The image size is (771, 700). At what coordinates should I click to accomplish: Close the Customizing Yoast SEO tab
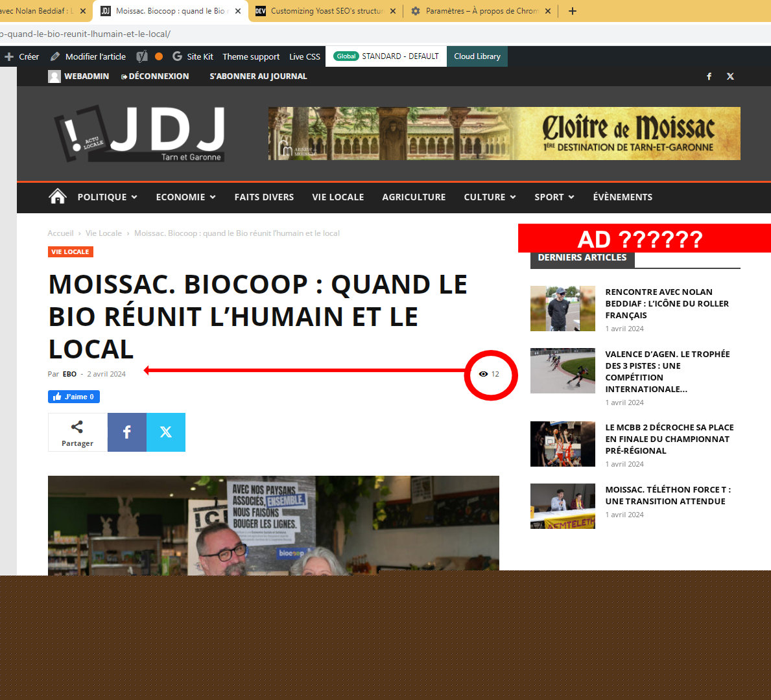(x=393, y=11)
